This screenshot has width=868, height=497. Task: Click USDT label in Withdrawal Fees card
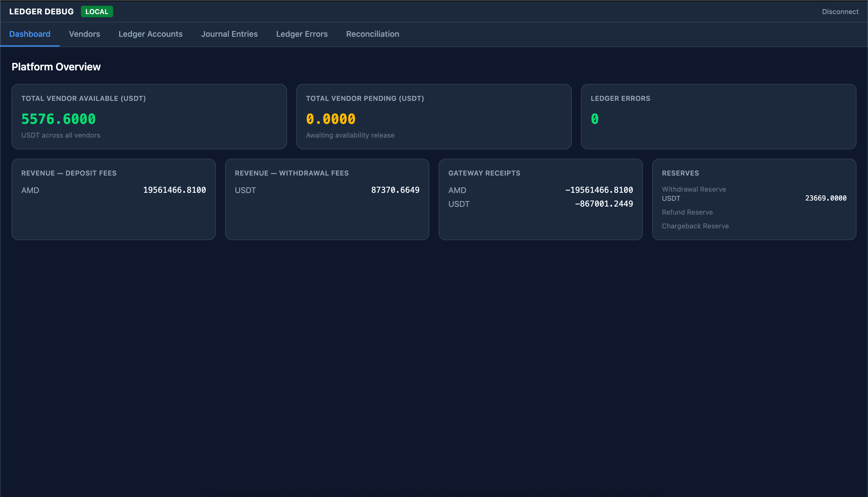click(245, 190)
